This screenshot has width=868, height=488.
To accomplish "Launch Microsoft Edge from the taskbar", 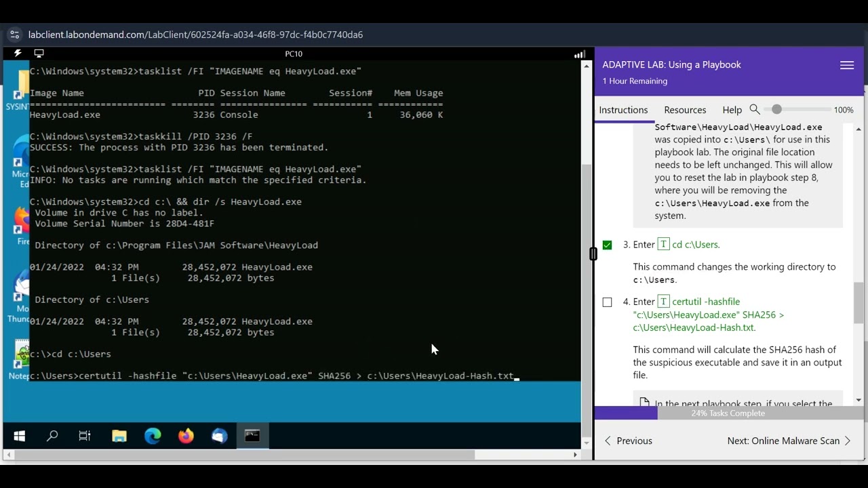I will coord(153,436).
